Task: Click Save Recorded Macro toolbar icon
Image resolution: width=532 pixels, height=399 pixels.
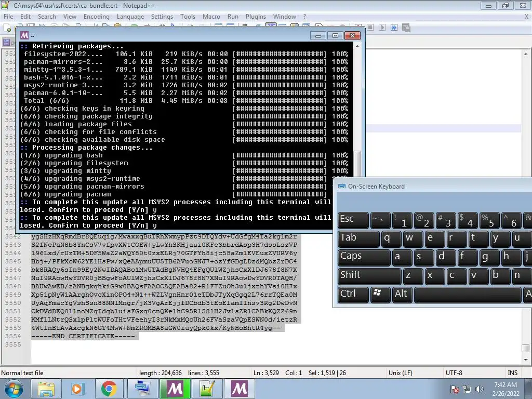Action: point(406,28)
